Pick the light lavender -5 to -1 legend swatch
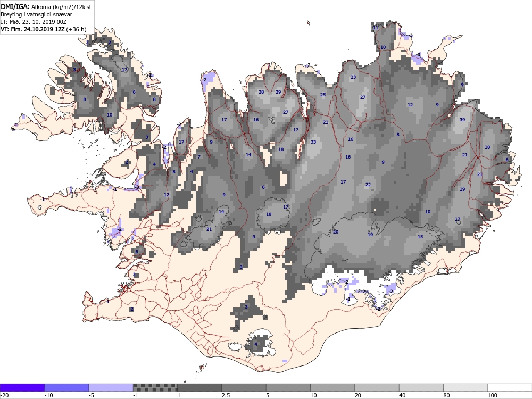532x399 pixels. click(x=111, y=387)
